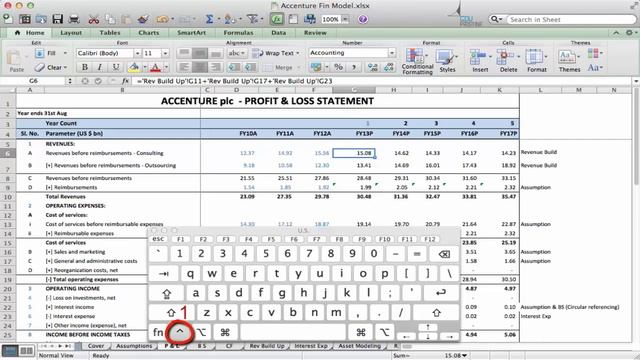The image size is (640, 360).
Task: Click the Increase Decimal icon
Action: click(372, 67)
